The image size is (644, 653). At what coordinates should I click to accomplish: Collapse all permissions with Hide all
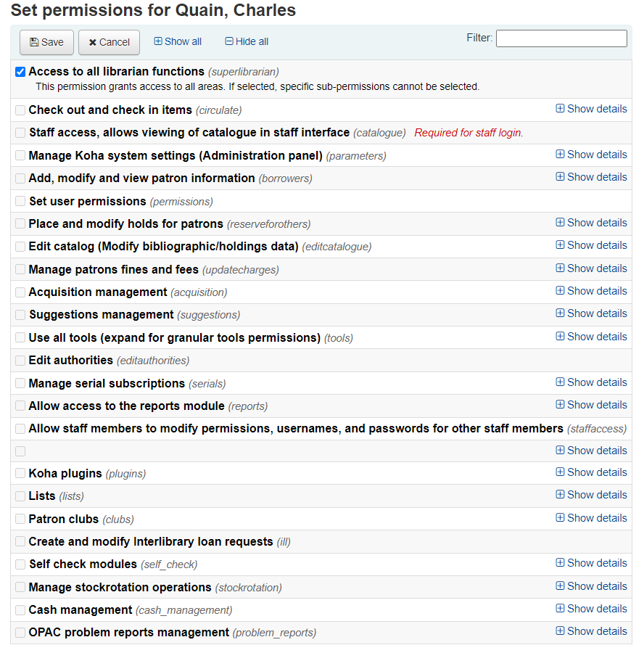pos(247,41)
